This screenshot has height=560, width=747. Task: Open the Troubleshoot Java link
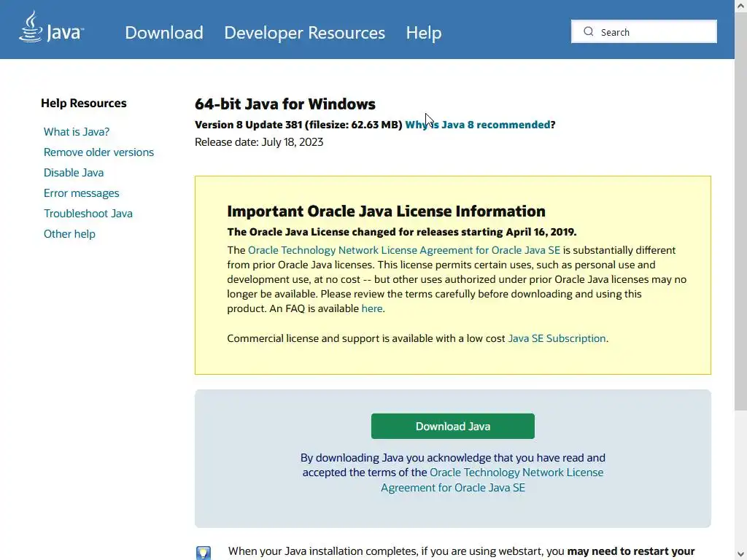tap(88, 214)
